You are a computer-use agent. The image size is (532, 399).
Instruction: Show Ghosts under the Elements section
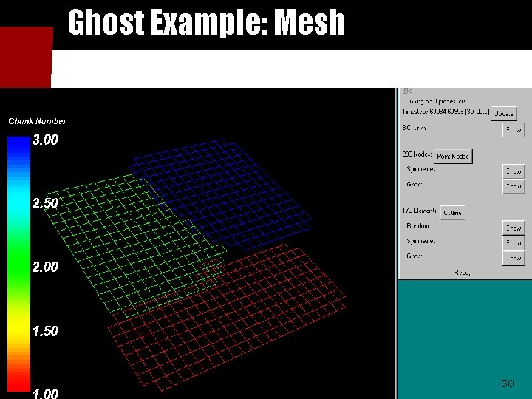click(514, 258)
